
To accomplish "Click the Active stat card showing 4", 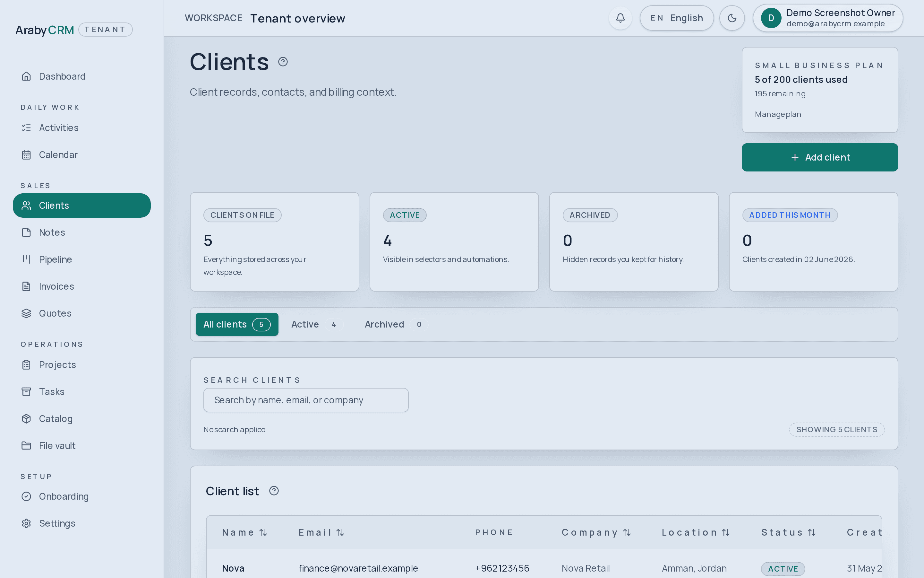I will [454, 241].
